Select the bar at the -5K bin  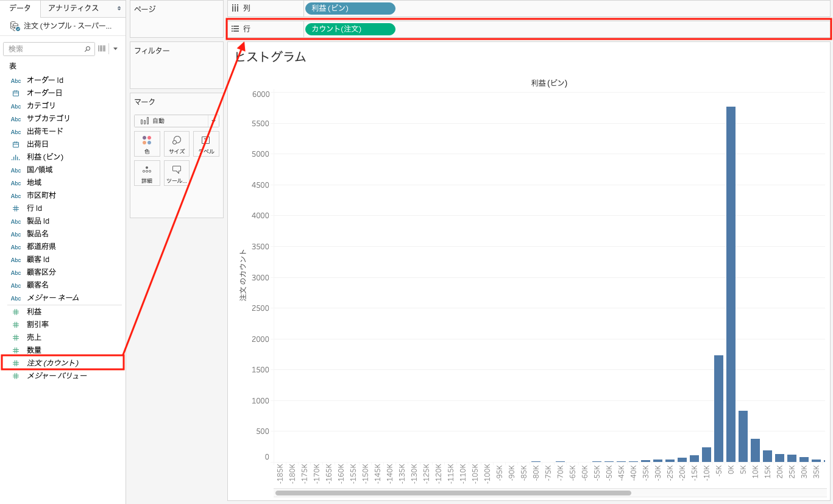tap(718, 408)
